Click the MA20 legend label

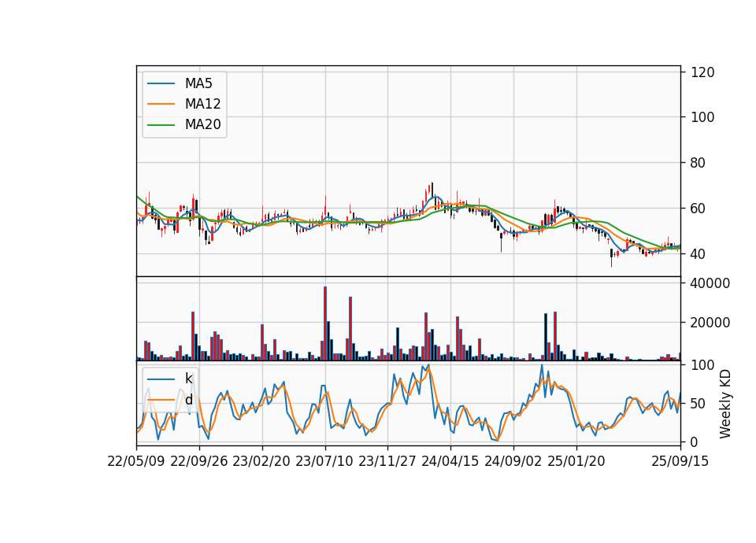pos(202,124)
